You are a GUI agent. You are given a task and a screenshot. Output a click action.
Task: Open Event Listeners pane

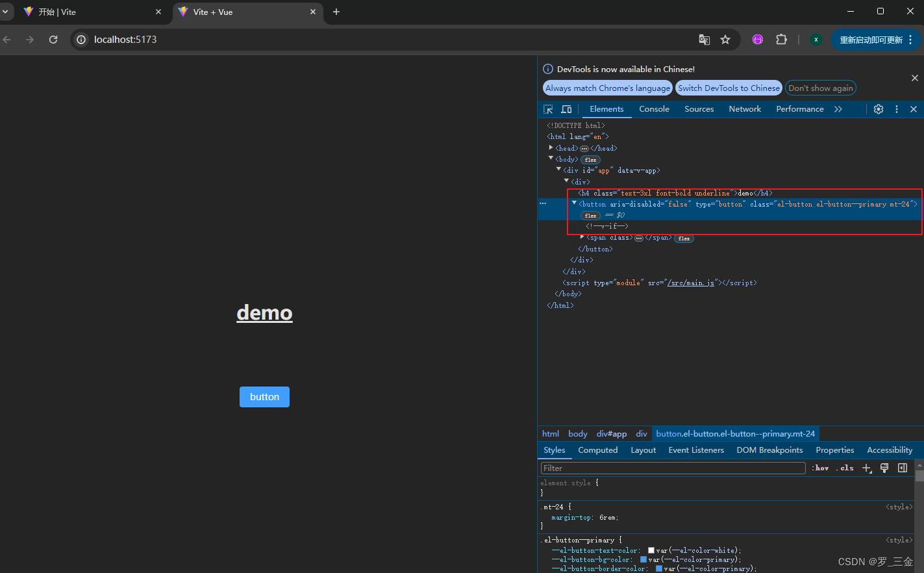pos(696,450)
